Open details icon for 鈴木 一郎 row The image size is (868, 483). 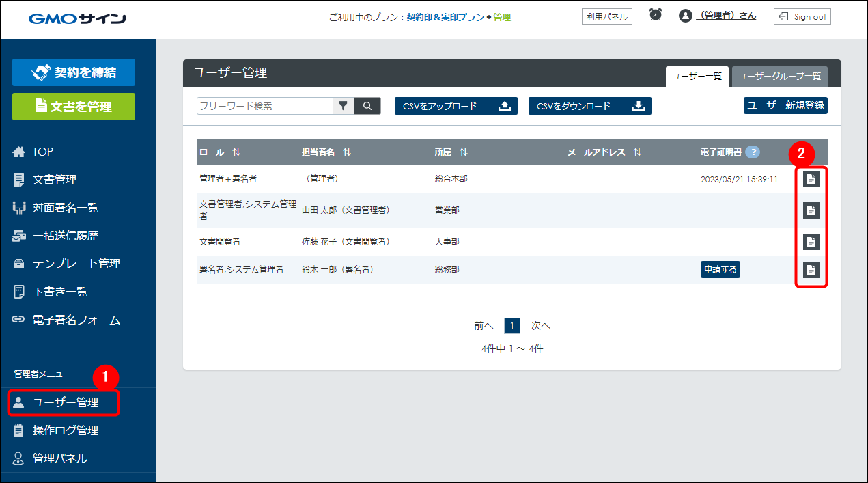pyautogui.click(x=811, y=270)
